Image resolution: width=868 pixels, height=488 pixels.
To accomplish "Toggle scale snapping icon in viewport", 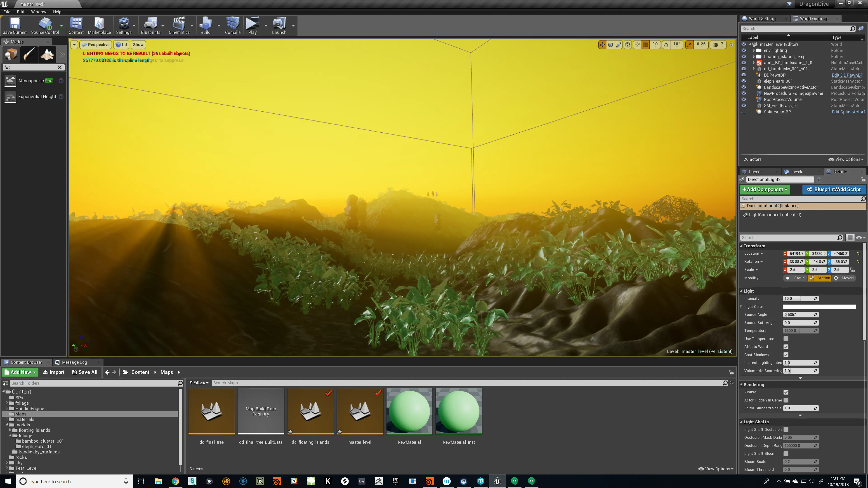I will tap(689, 45).
